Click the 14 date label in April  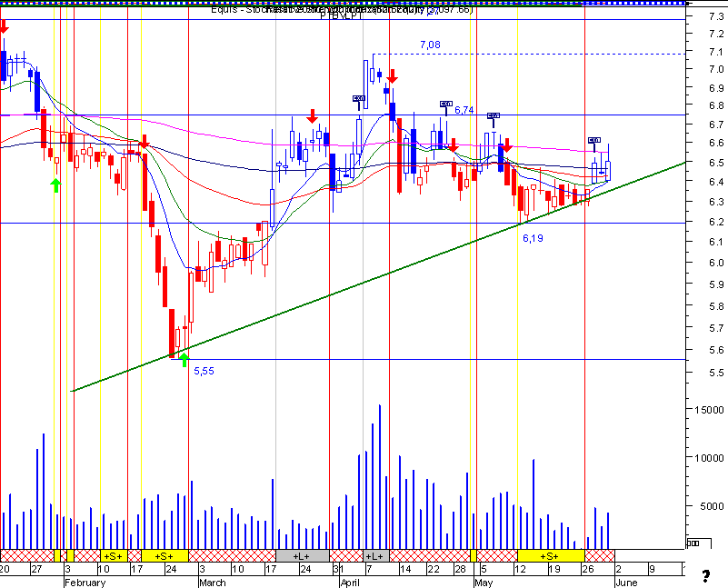[405, 569]
